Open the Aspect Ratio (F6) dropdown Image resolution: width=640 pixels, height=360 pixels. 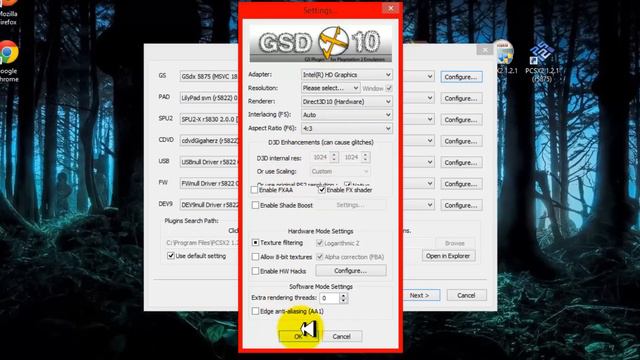[x=347, y=129]
